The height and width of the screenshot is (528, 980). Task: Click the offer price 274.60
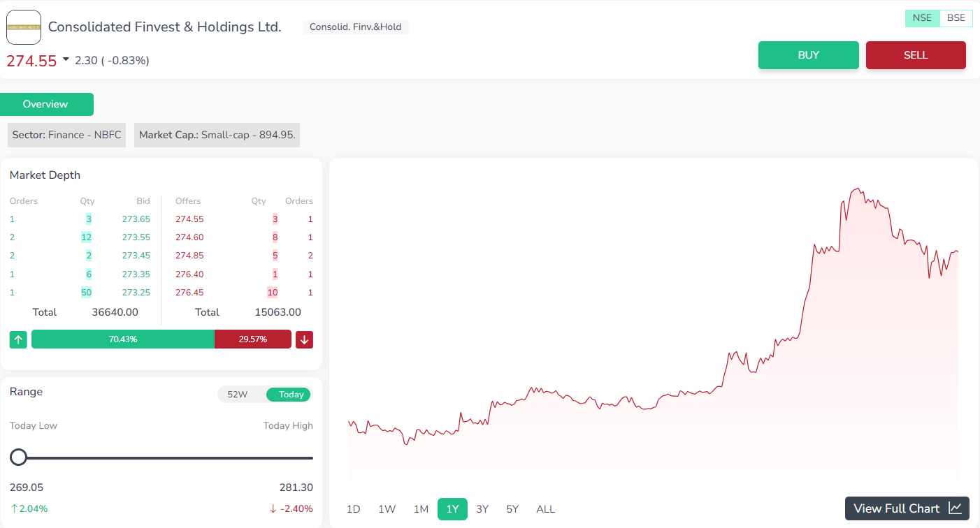click(x=189, y=237)
